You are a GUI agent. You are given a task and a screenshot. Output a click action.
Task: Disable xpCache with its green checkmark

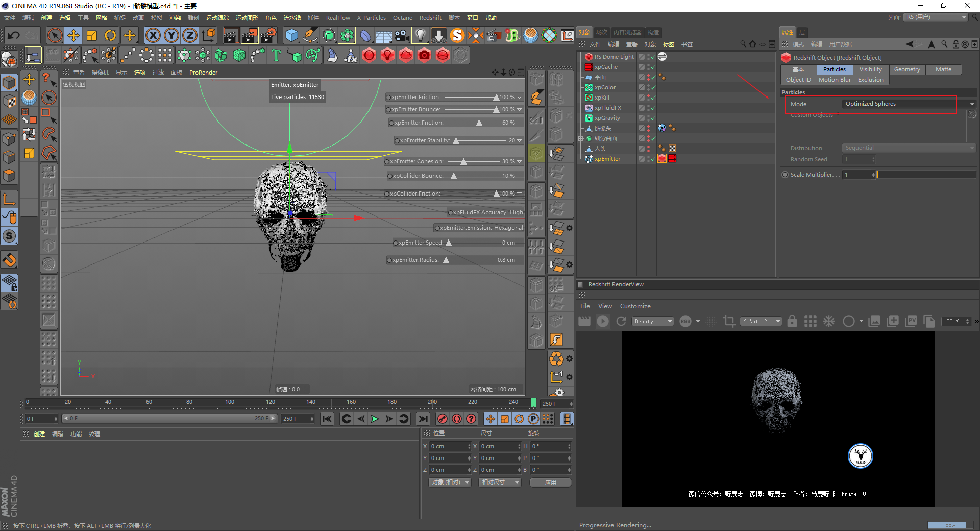click(653, 67)
